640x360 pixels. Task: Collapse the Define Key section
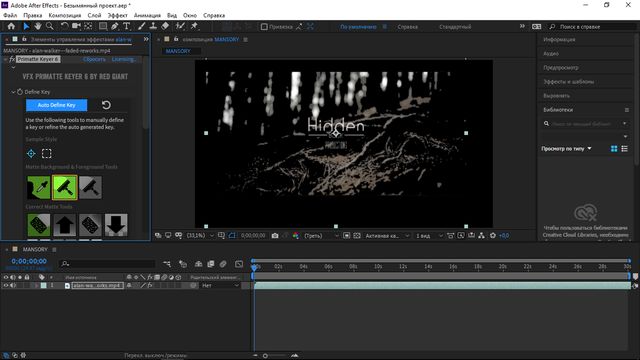coord(13,92)
